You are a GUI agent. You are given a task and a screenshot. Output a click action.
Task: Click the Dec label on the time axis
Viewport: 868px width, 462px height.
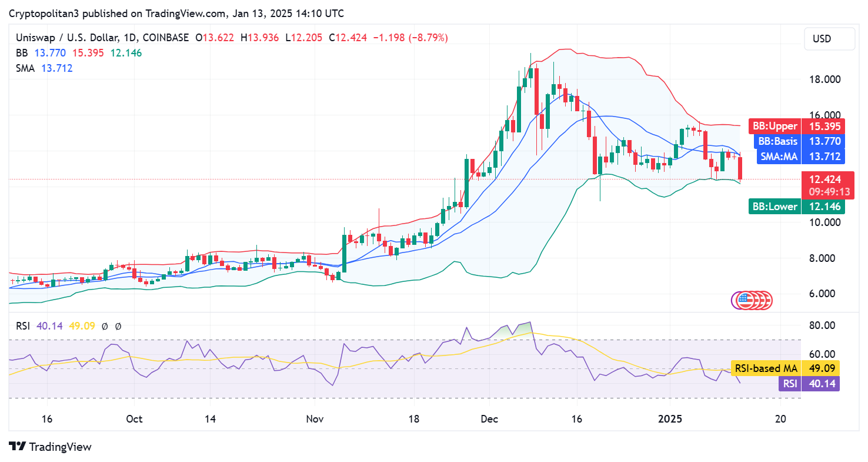[489, 419]
